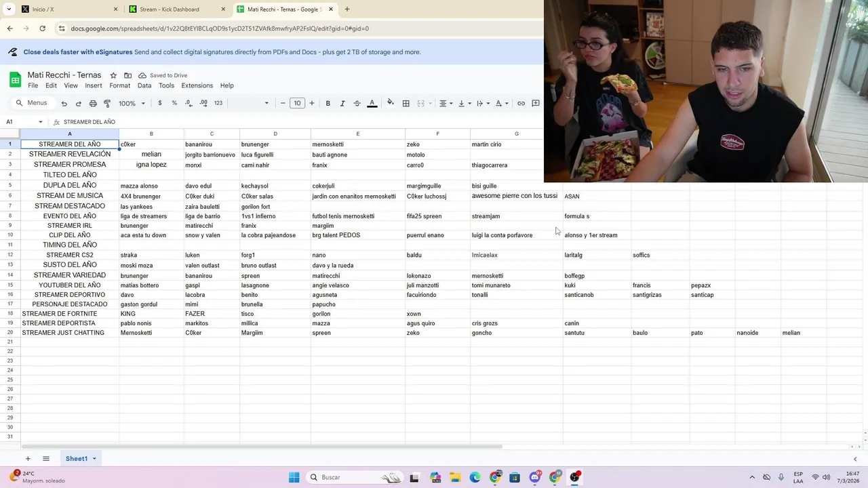
Task: Open the Edit menu
Action: coord(51,85)
